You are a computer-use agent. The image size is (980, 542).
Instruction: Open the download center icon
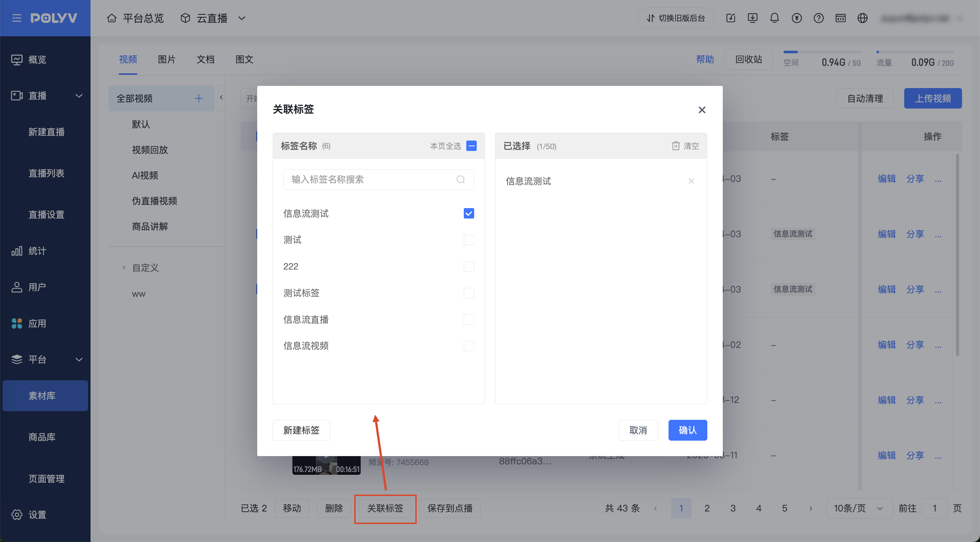753,18
